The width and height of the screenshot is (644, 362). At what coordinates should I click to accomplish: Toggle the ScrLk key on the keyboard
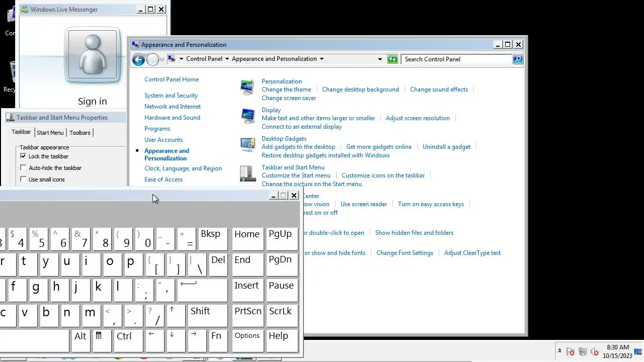282,316
